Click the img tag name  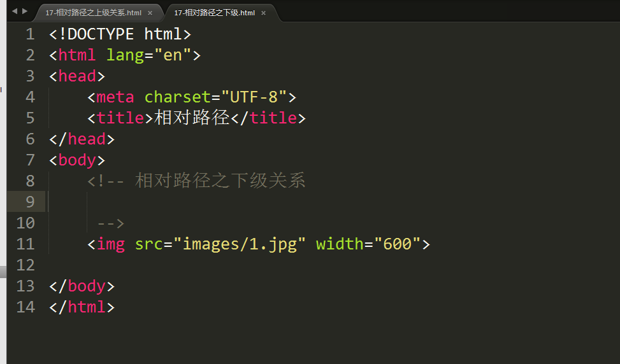point(111,244)
